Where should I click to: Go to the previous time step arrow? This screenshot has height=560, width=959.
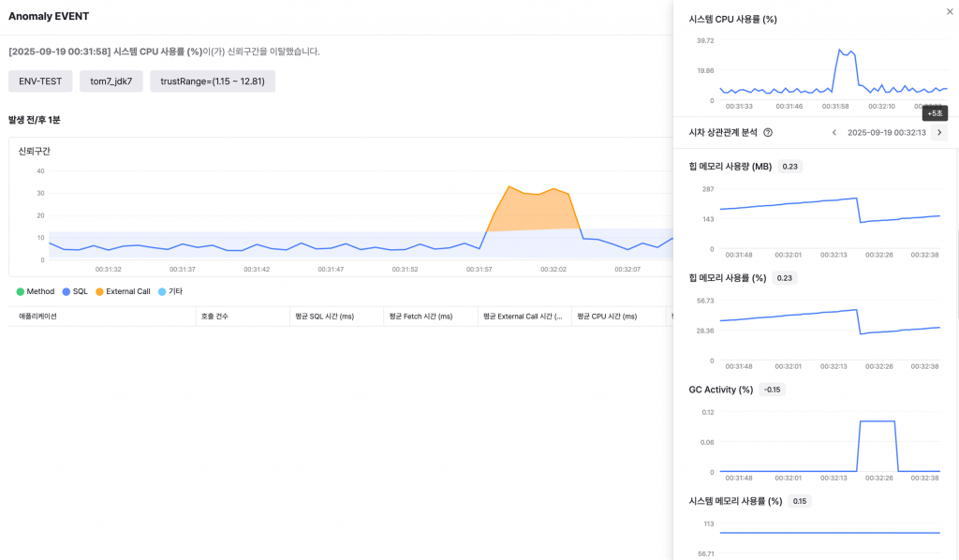pyautogui.click(x=834, y=133)
